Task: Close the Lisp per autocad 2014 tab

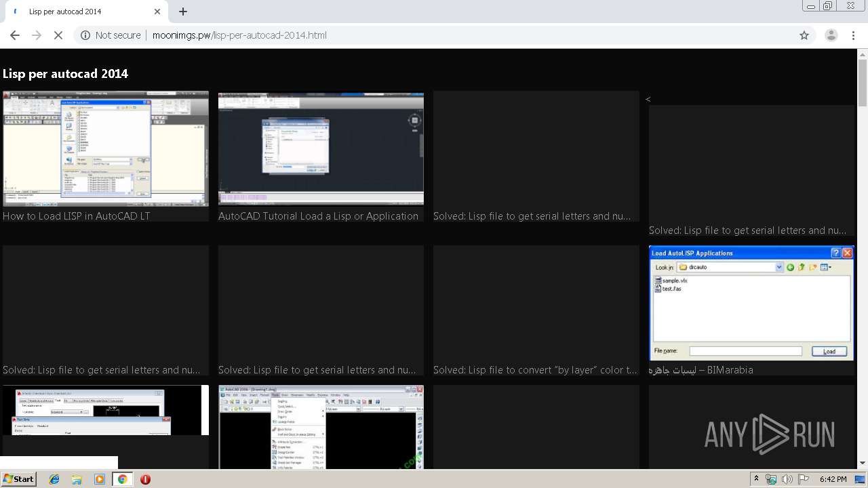Action: pos(157,12)
